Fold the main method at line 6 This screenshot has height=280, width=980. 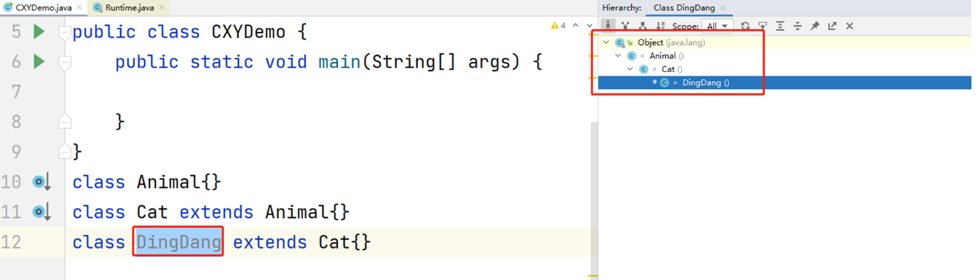[64, 63]
